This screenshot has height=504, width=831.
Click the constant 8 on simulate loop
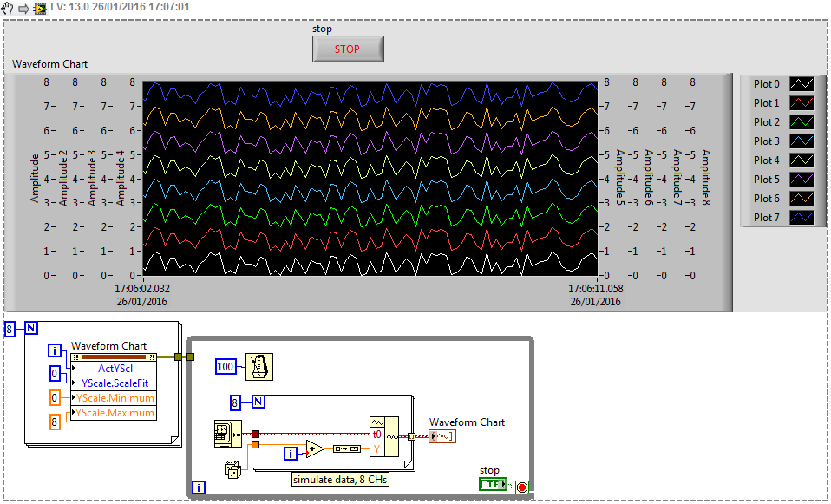click(x=235, y=403)
